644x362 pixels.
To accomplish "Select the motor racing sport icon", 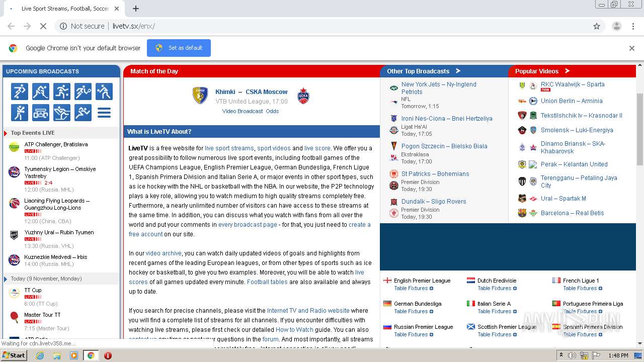I will coord(41,113).
